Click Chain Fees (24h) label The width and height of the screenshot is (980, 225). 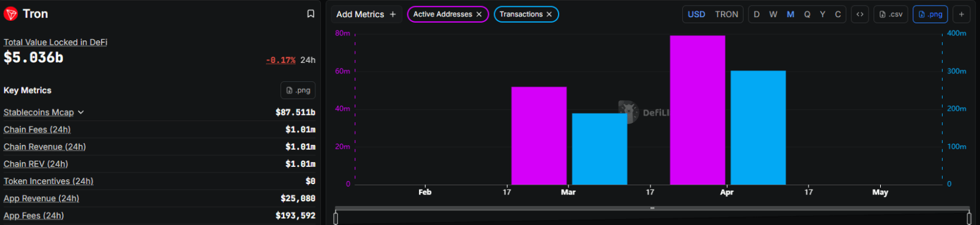(37, 130)
